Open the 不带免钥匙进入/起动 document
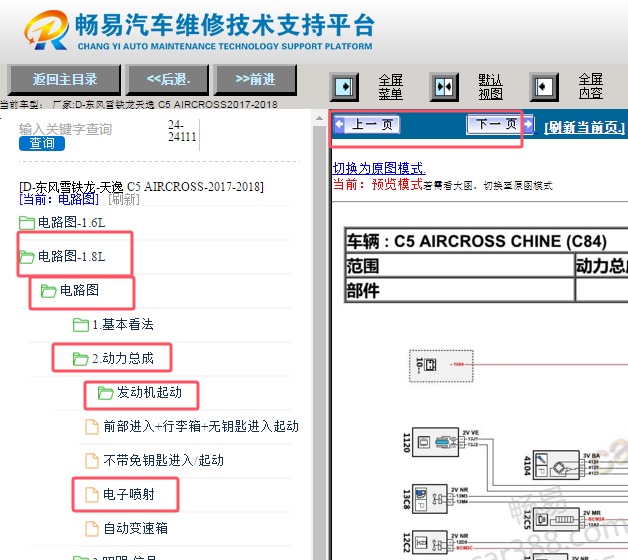This screenshot has width=628, height=560. (163, 461)
